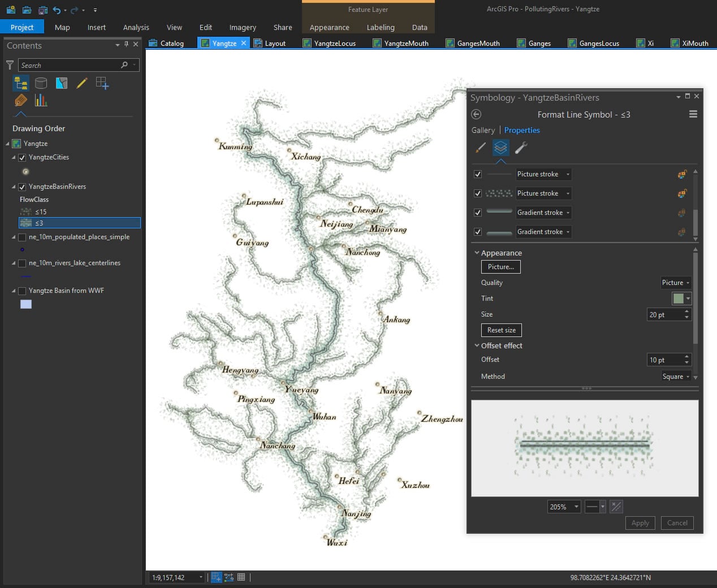Image resolution: width=717 pixels, height=588 pixels.
Task: Select the List By Data Source icon
Action: tap(41, 84)
